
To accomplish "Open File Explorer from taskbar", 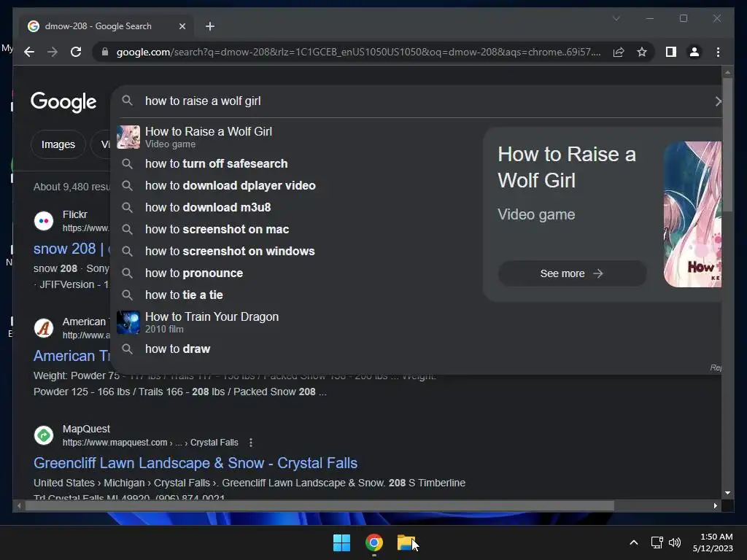I will 406,542.
